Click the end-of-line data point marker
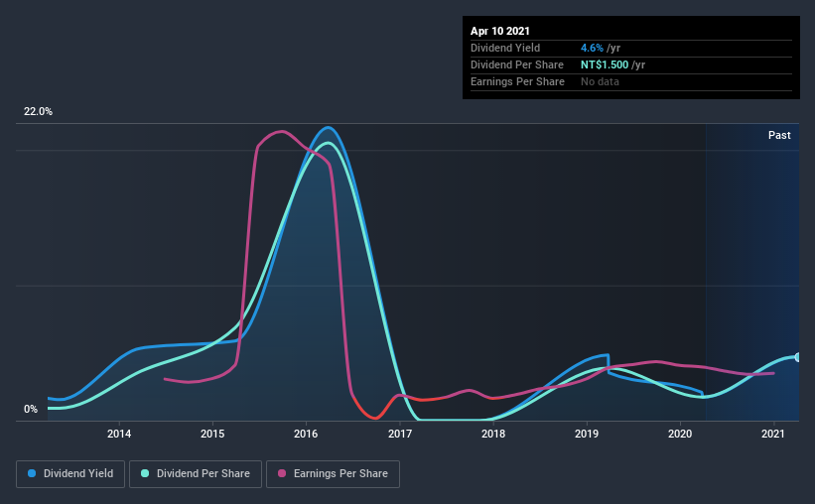Image resolution: width=815 pixels, height=504 pixels. pos(797,357)
